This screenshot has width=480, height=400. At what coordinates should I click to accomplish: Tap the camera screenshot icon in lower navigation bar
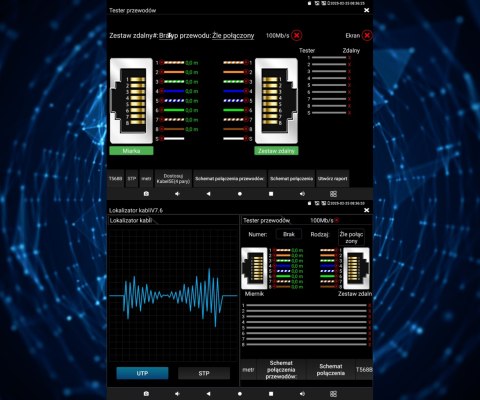146,394
